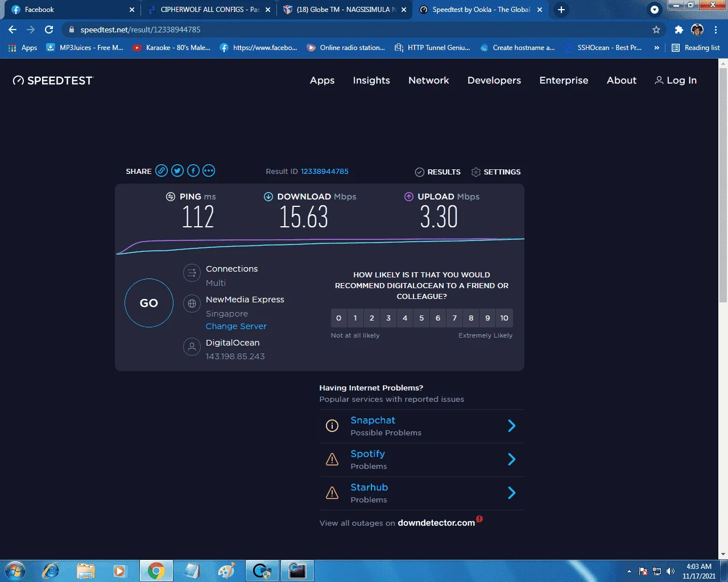Start a new test with GO
This screenshot has height=582, width=728.
(x=149, y=303)
